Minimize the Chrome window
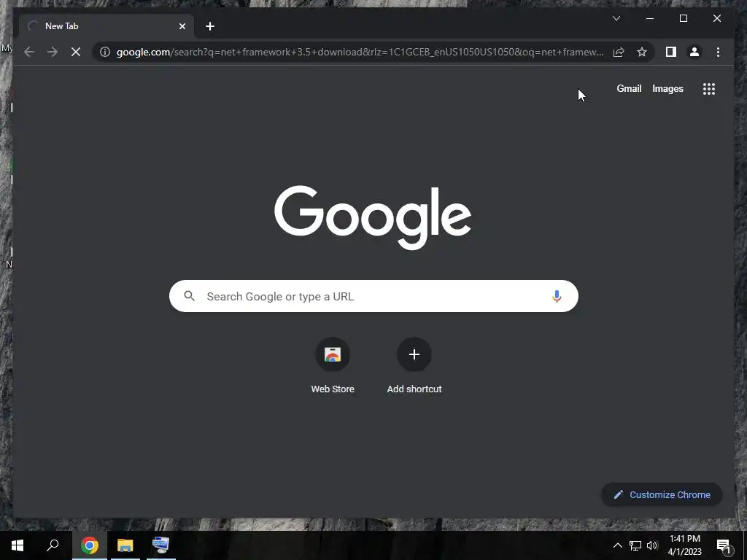Viewport: 747px width, 560px height. tap(650, 18)
